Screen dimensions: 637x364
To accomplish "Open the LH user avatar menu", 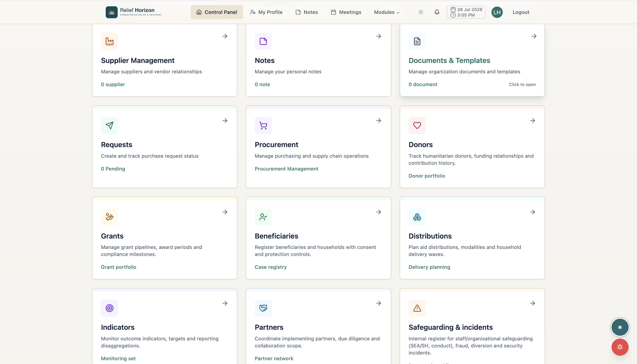I will [497, 12].
